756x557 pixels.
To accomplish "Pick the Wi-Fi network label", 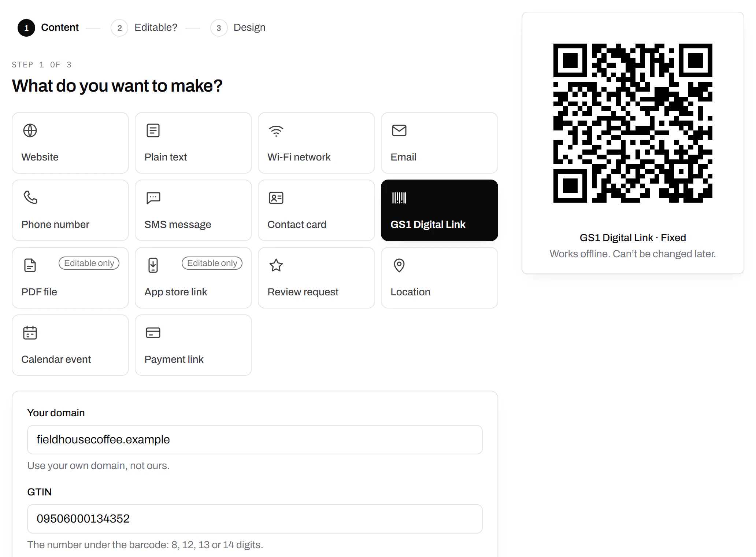I will pyautogui.click(x=299, y=157).
